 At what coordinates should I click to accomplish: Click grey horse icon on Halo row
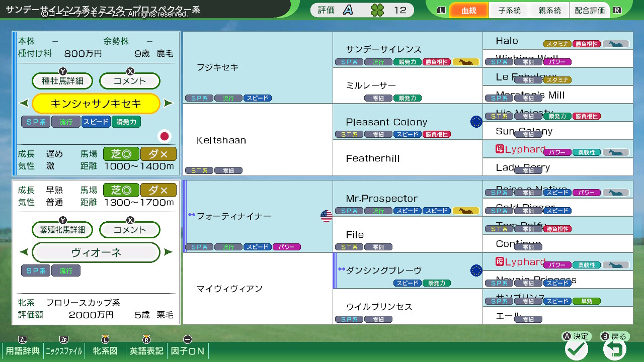point(616,44)
